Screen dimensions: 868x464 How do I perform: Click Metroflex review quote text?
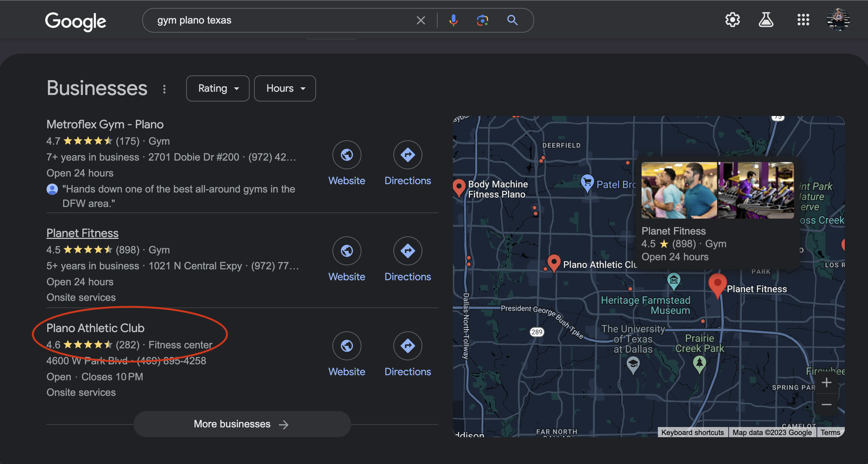pos(179,196)
